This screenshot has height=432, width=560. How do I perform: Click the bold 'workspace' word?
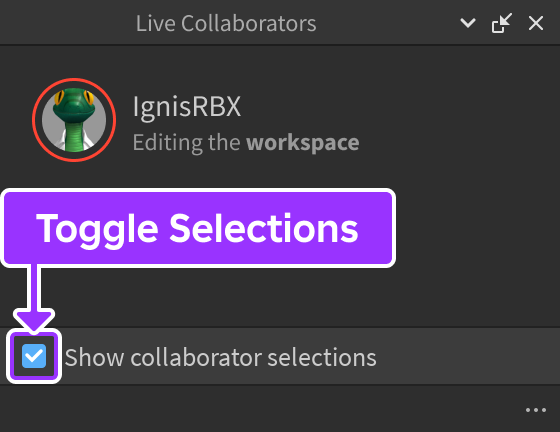click(303, 143)
